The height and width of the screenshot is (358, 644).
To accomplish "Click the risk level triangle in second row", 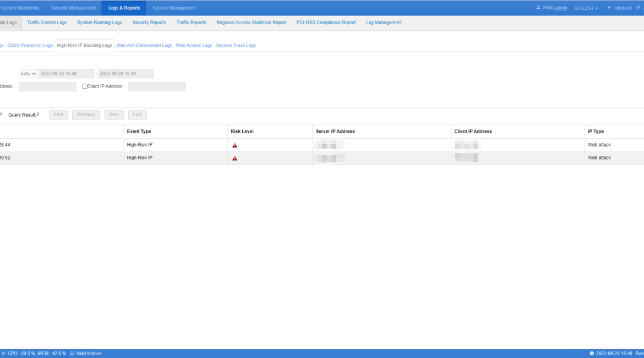I will pos(235,158).
